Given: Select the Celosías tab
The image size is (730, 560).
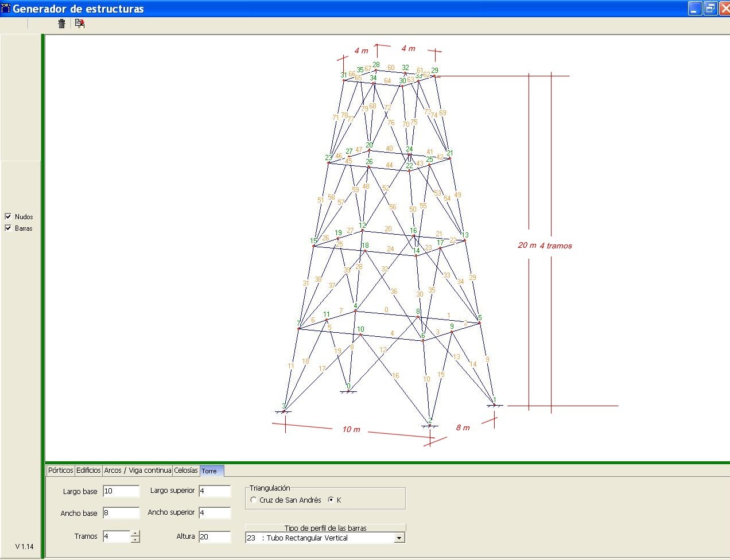Looking at the screenshot, I should coord(186,470).
